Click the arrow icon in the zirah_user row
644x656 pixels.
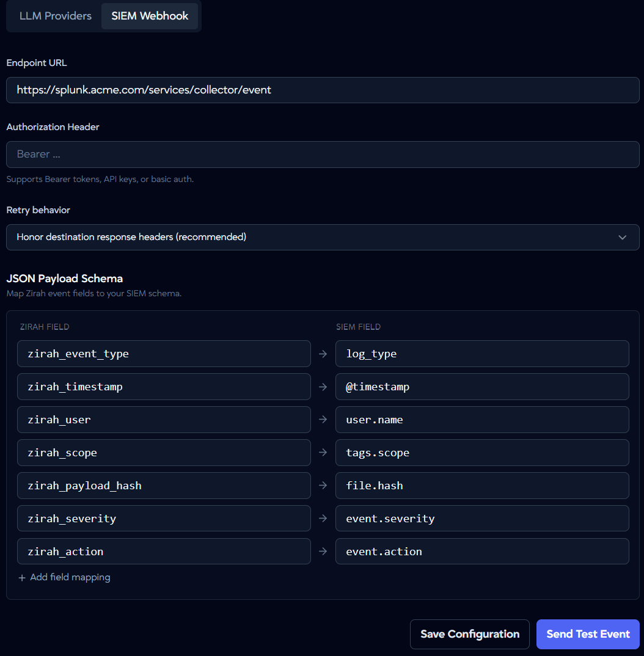click(323, 419)
